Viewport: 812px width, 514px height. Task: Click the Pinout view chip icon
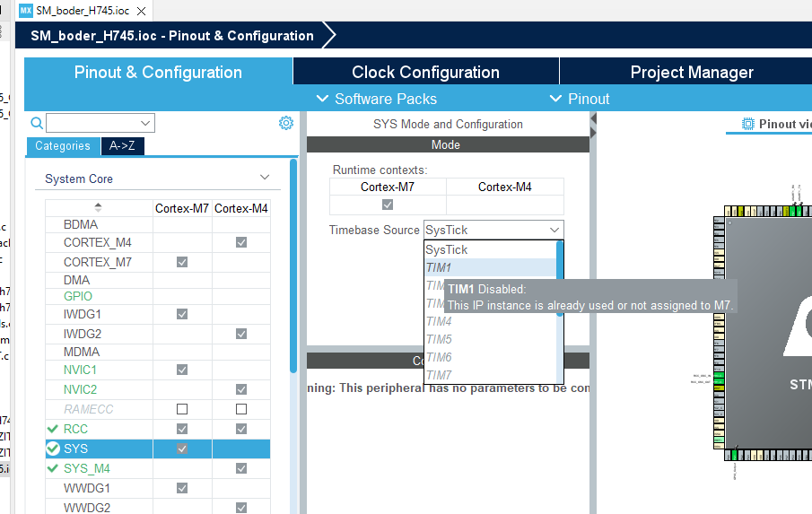point(747,124)
